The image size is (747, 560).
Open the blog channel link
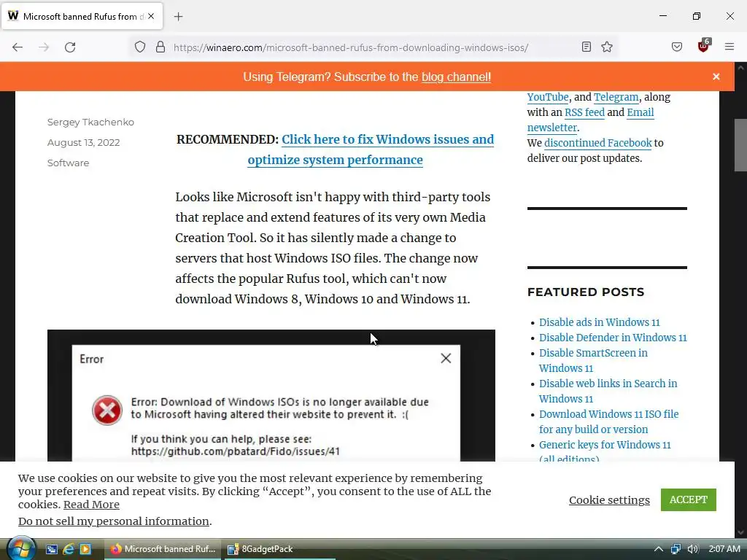(x=456, y=77)
